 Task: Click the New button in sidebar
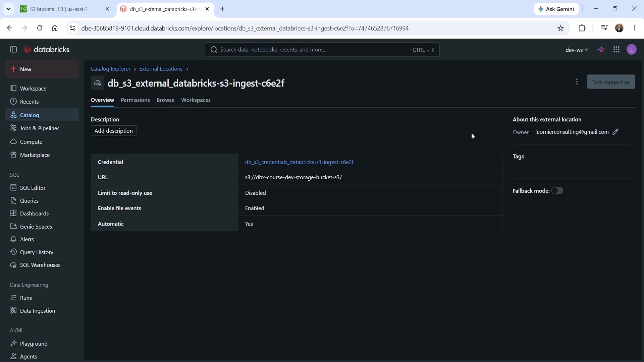tap(42, 69)
